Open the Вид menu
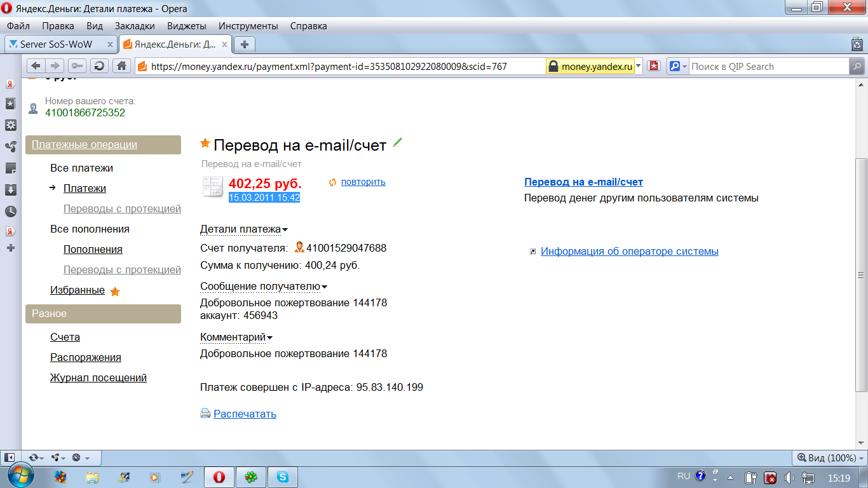The width and height of the screenshot is (868, 488). point(95,26)
